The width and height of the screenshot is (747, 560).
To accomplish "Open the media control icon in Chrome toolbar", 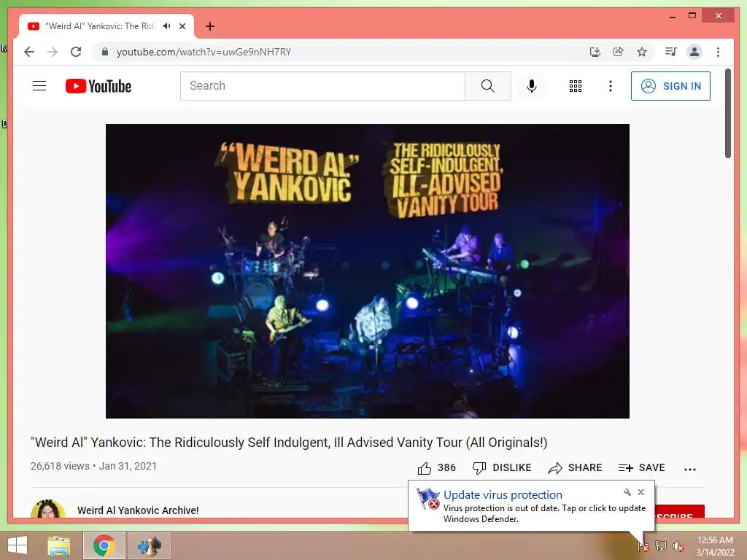I will [x=671, y=52].
